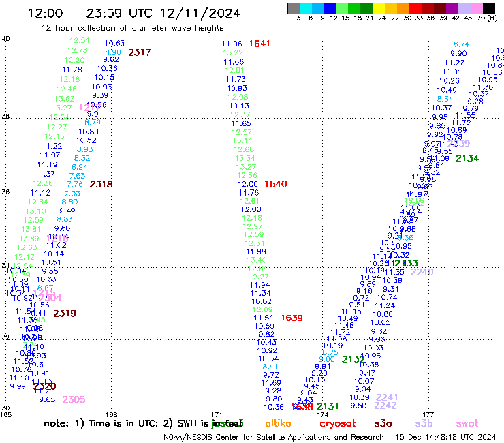
Task: Click the s3a pass label 2319
Action: click(64, 314)
